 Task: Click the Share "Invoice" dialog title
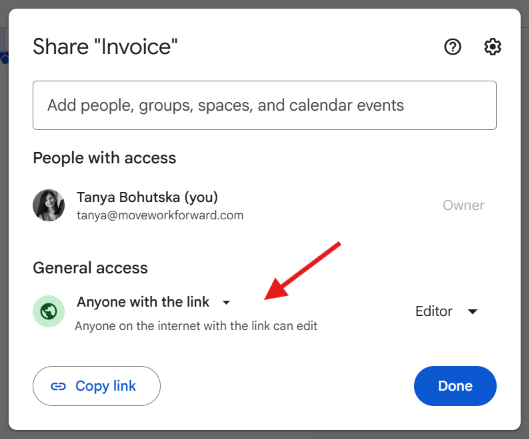tap(105, 47)
